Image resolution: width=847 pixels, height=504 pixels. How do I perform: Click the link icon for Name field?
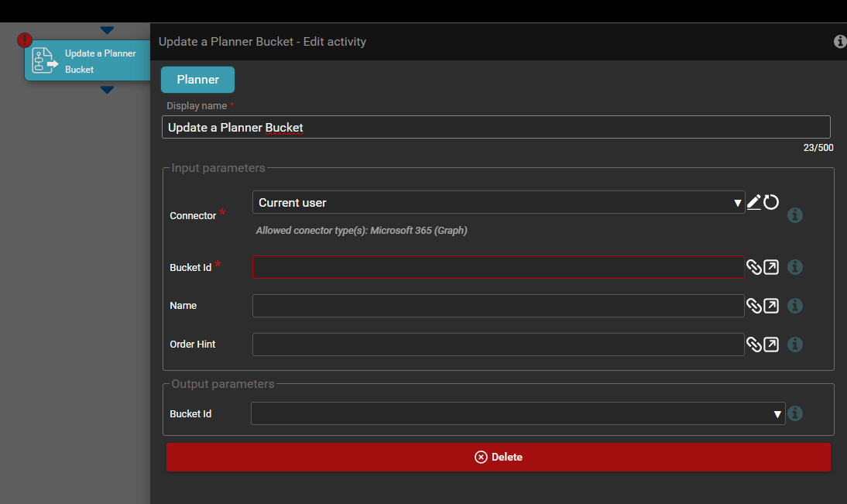754,306
